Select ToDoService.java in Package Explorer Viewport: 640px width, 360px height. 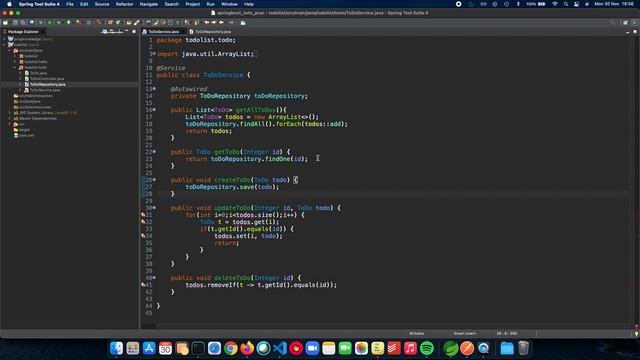45,90
